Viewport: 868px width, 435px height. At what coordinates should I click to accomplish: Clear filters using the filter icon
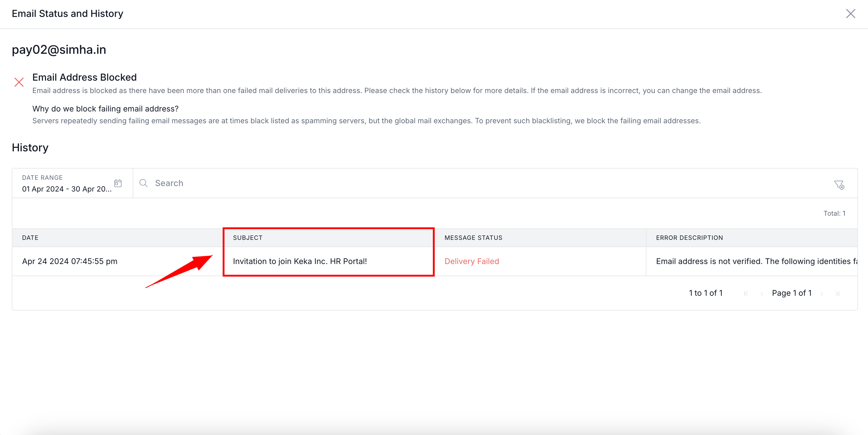839,185
